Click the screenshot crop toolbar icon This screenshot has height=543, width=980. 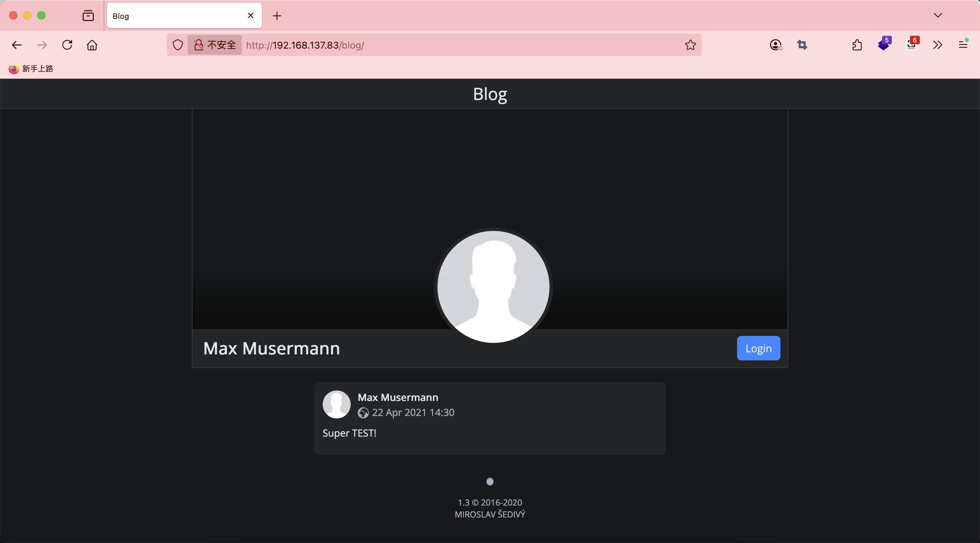tap(802, 45)
